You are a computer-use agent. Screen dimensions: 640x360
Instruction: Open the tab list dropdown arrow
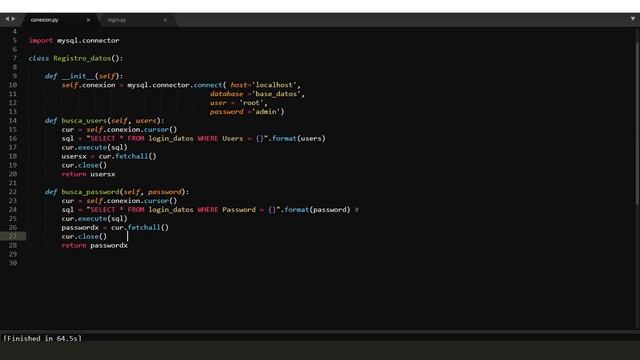click(x=633, y=19)
